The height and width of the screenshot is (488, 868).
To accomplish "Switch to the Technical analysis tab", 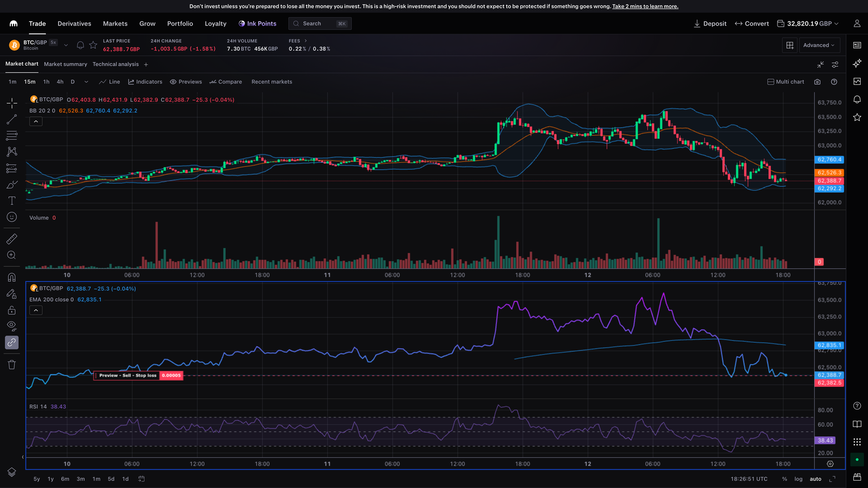I will coord(115,64).
